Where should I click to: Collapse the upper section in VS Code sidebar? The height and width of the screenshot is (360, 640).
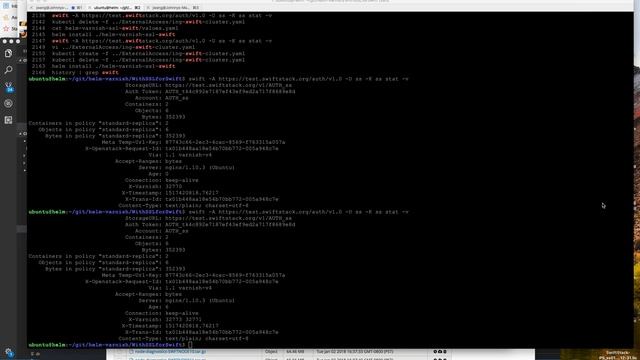pos(21,60)
